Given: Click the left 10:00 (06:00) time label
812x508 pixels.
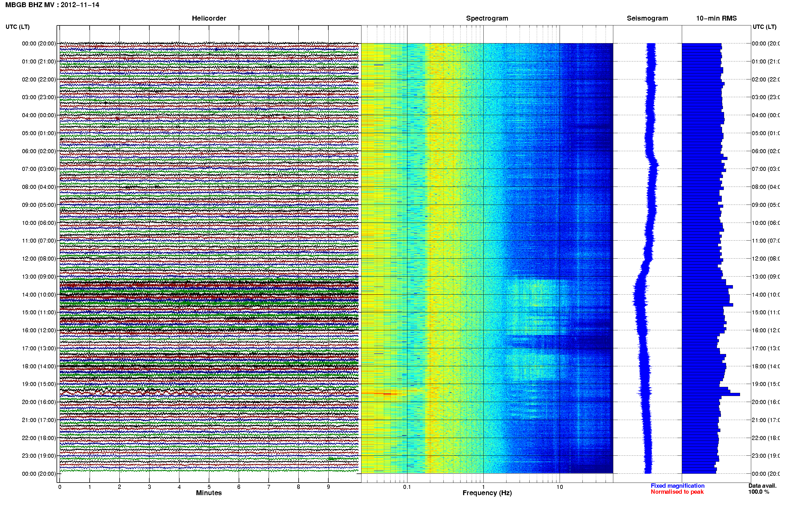Looking at the screenshot, I should tap(39, 223).
